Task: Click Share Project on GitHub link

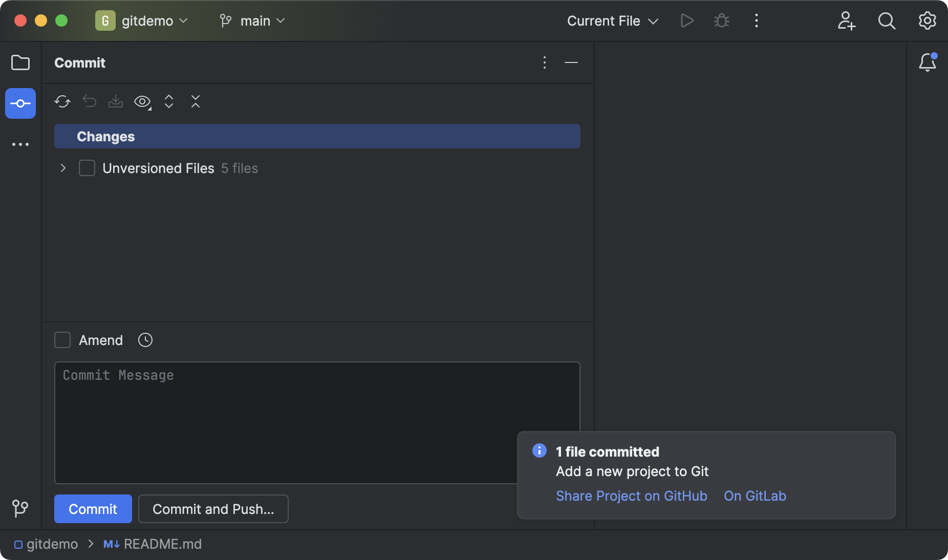Action: tap(631, 496)
